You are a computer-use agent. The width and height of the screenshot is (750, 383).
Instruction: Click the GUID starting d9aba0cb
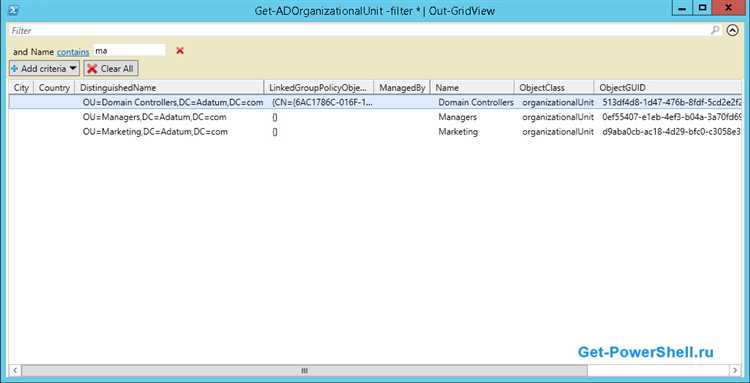click(672, 131)
